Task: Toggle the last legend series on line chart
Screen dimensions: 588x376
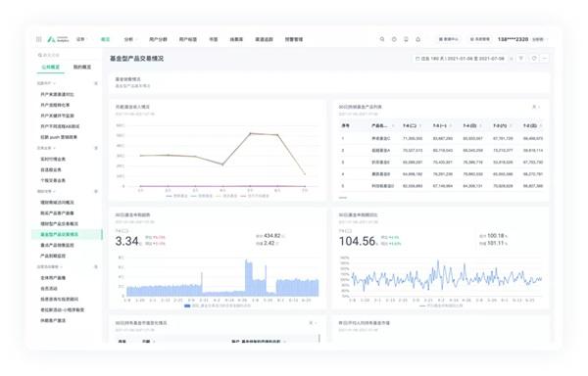Action: [x=255, y=196]
